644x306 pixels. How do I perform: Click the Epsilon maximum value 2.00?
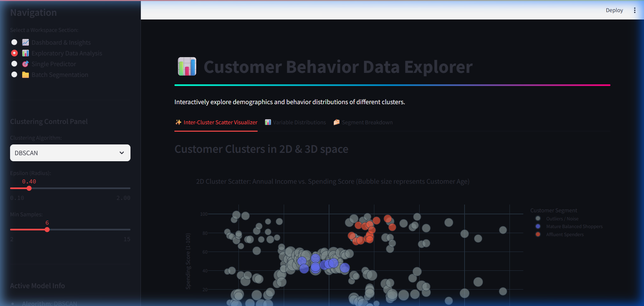click(x=123, y=198)
